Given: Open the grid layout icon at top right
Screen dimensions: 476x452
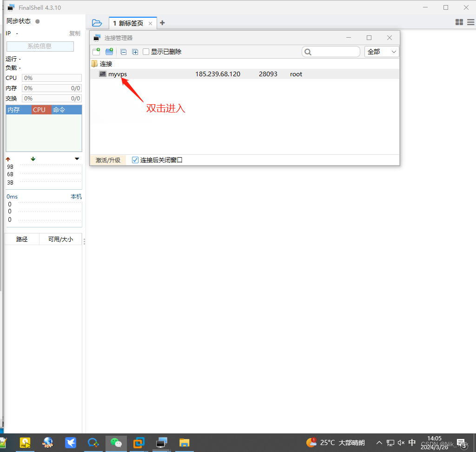Looking at the screenshot, I should 459,22.
